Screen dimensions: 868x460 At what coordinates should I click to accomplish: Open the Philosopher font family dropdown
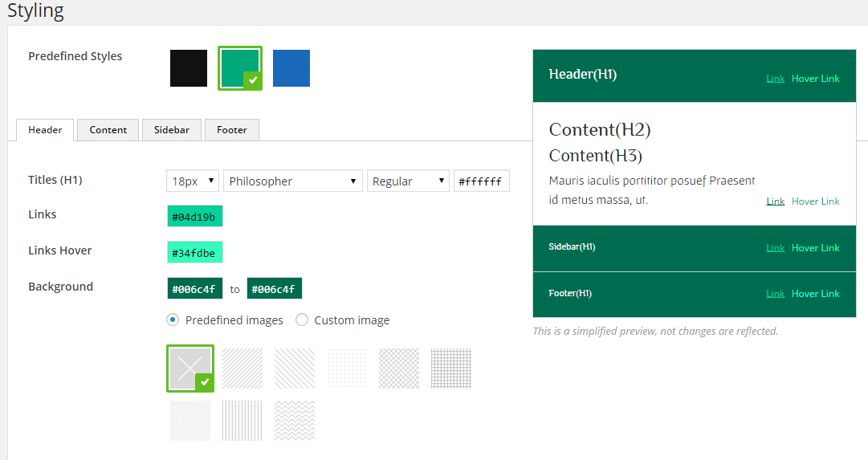click(x=293, y=181)
